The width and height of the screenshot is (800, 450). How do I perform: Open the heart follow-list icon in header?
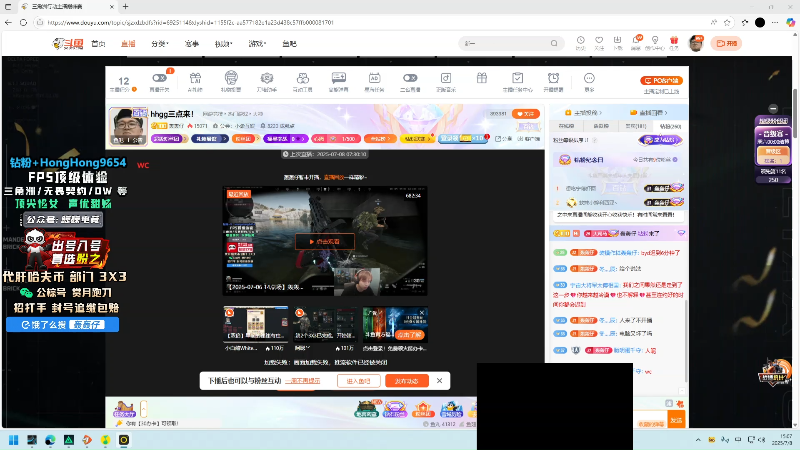(599, 40)
